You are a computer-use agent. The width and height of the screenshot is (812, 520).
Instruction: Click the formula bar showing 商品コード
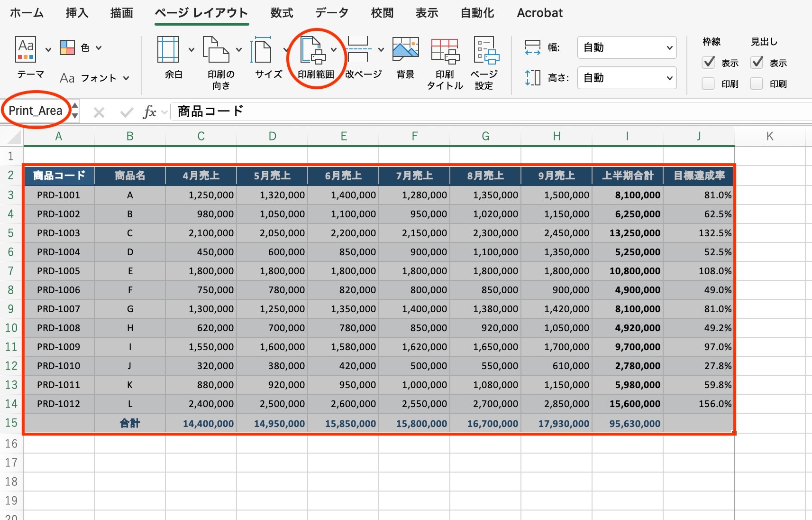(x=491, y=111)
